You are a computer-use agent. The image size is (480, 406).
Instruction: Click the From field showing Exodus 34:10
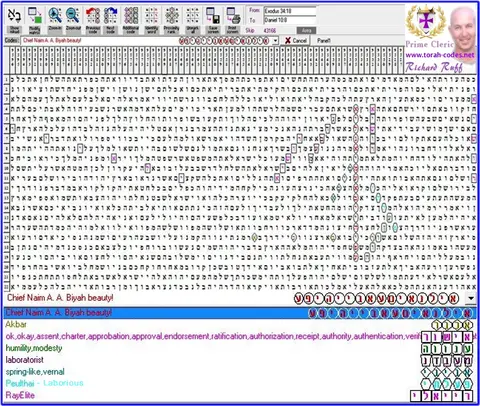tap(290, 11)
